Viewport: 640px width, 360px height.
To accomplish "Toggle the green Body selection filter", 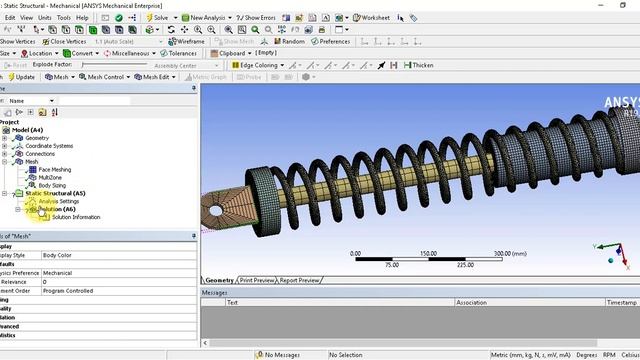I will (93, 29).
